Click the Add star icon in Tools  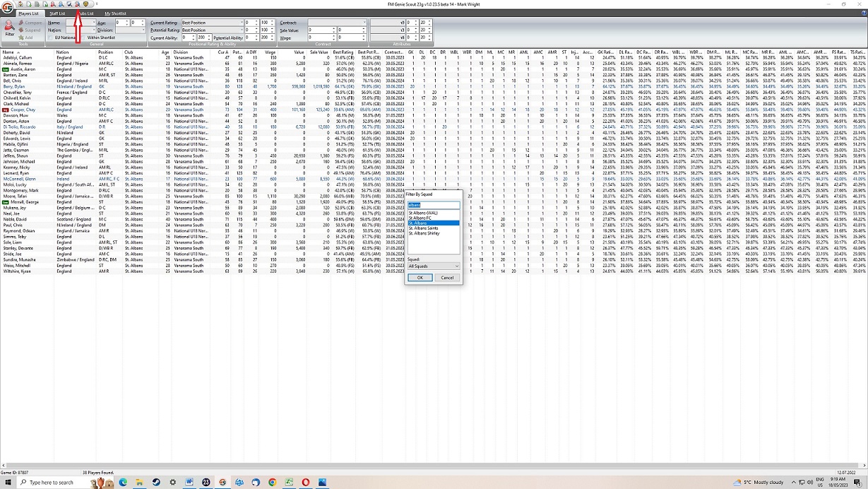click(x=21, y=37)
